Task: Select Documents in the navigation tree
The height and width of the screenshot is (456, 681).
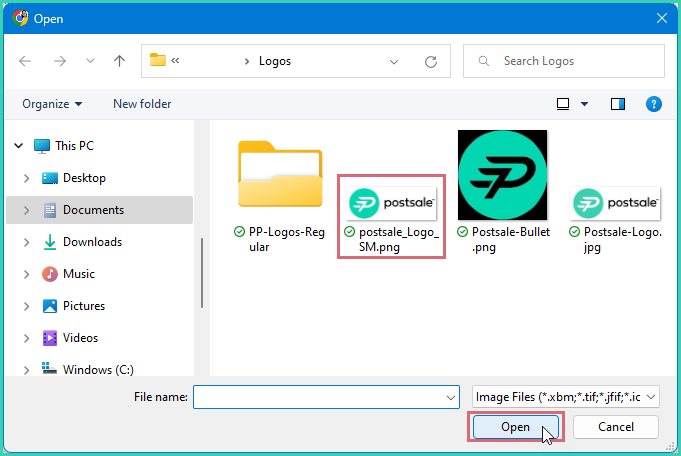Action: click(93, 210)
